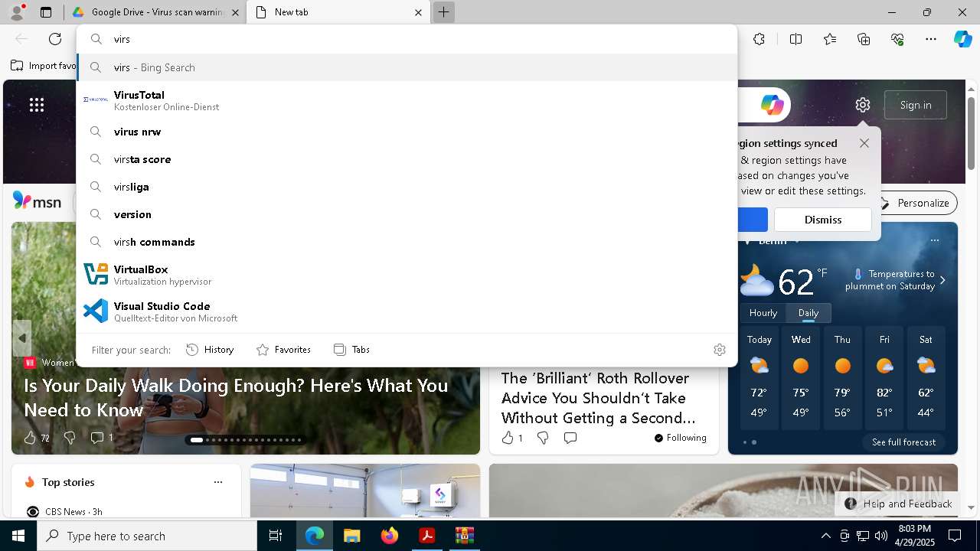Switch weather to Hourly view

[763, 313]
